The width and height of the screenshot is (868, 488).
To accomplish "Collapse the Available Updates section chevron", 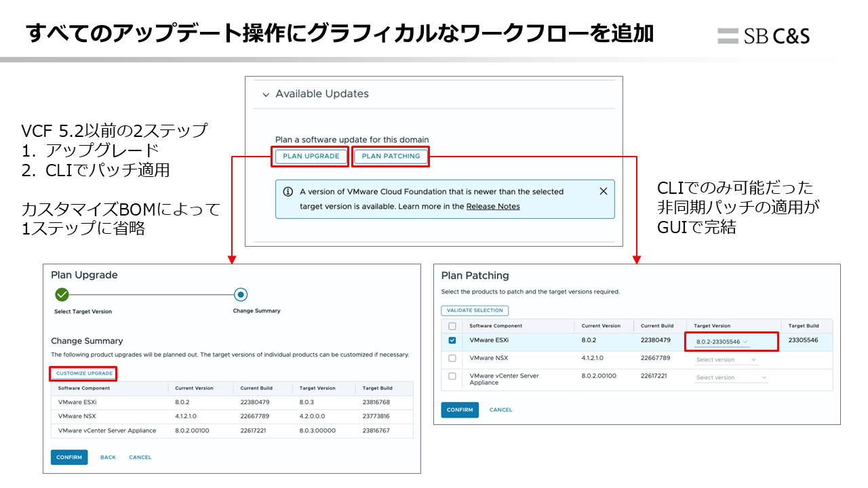I will (266, 94).
